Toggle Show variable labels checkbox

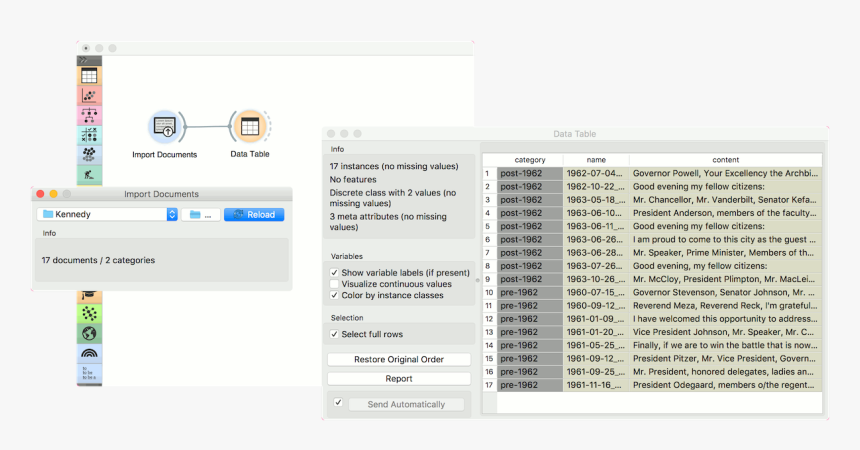334,272
